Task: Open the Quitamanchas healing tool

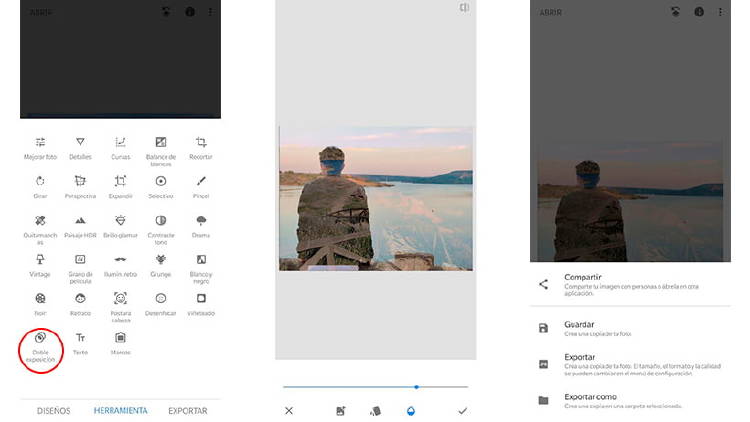Action: point(40,226)
